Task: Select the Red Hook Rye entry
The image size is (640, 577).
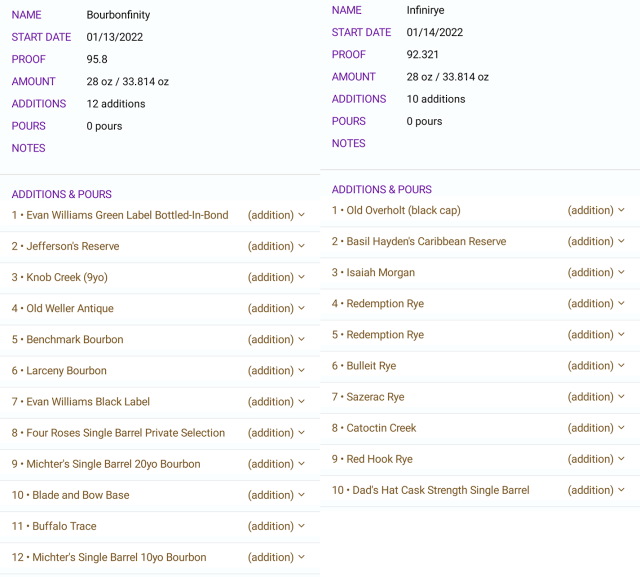Action: tap(379, 459)
